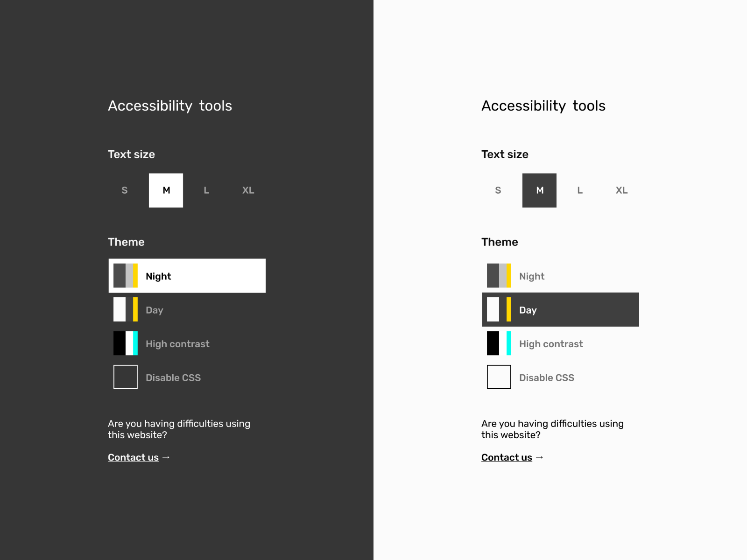Click the Day theme swatch icon on light panel
This screenshot has width=747, height=560.
point(499,309)
